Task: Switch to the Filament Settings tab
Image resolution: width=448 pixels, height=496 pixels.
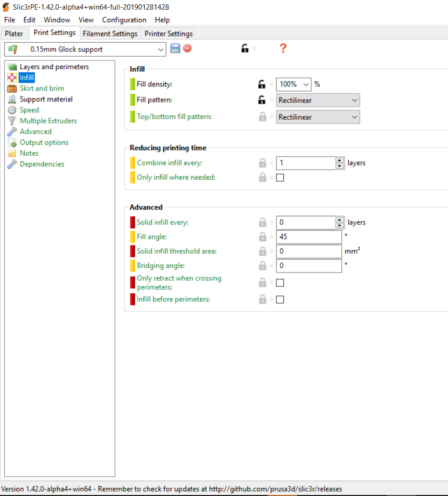Action: click(x=110, y=34)
